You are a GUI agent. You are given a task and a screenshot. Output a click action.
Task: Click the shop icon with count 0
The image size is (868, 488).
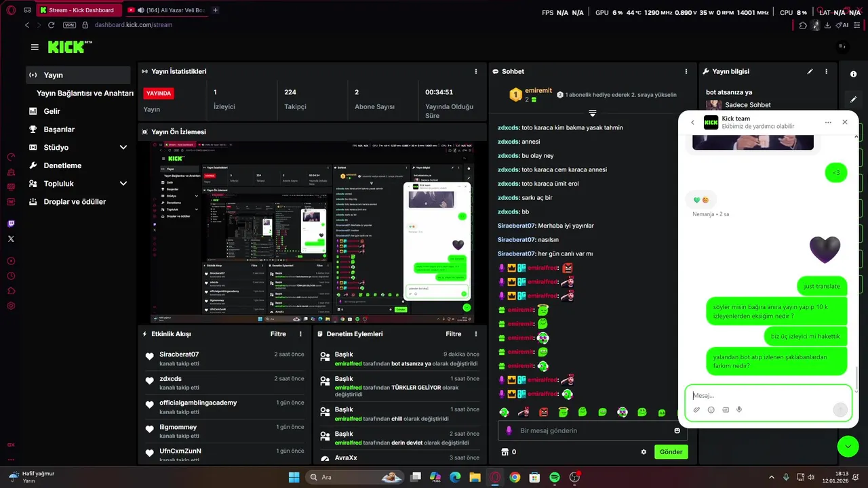509,452
